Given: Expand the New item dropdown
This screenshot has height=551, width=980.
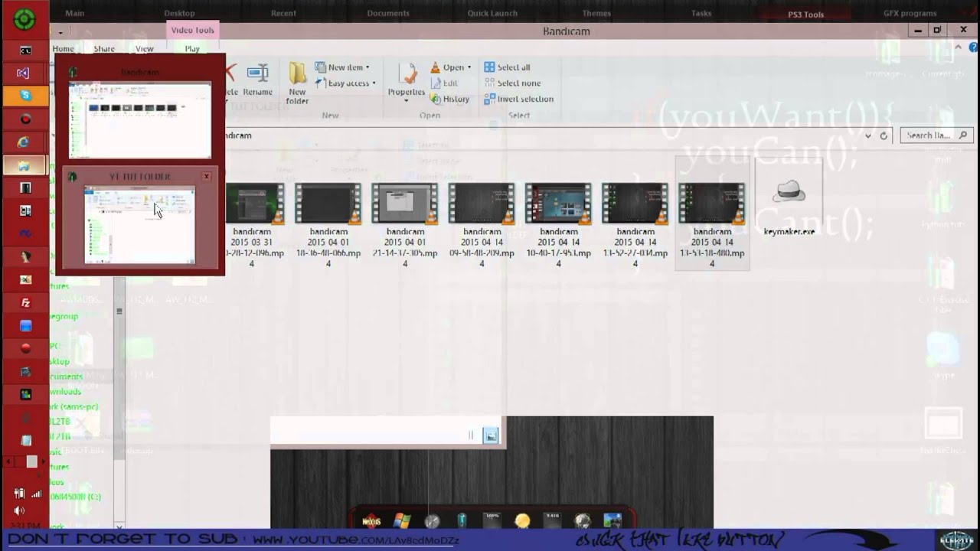Looking at the screenshot, I should click(x=367, y=67).
